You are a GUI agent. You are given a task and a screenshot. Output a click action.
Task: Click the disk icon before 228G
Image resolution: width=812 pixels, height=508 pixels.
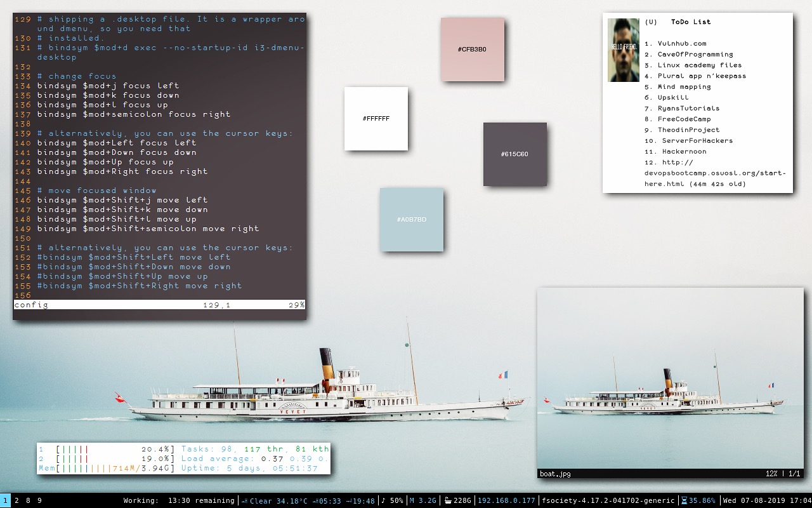pos(448,500)
